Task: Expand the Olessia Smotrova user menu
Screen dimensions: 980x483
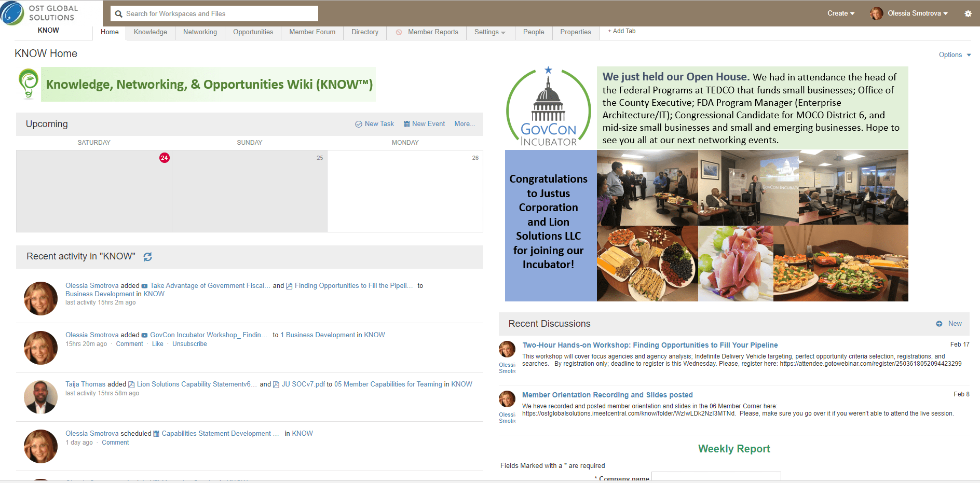Action: click(918, 13)
